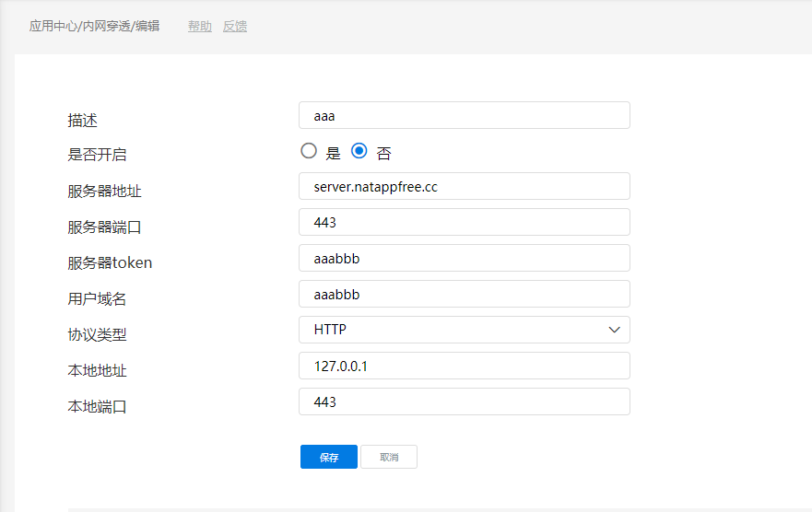Click 编辑 in the breadcrumb path
The width and height of the screenshot is (812, 512).
pyautogui.click(x=147, y=26)
